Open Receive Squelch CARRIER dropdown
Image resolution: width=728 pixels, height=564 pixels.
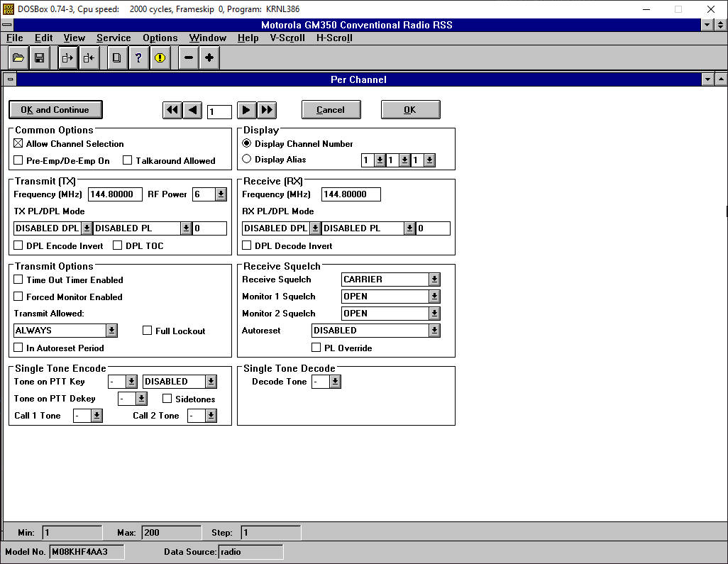click(434, 280)
